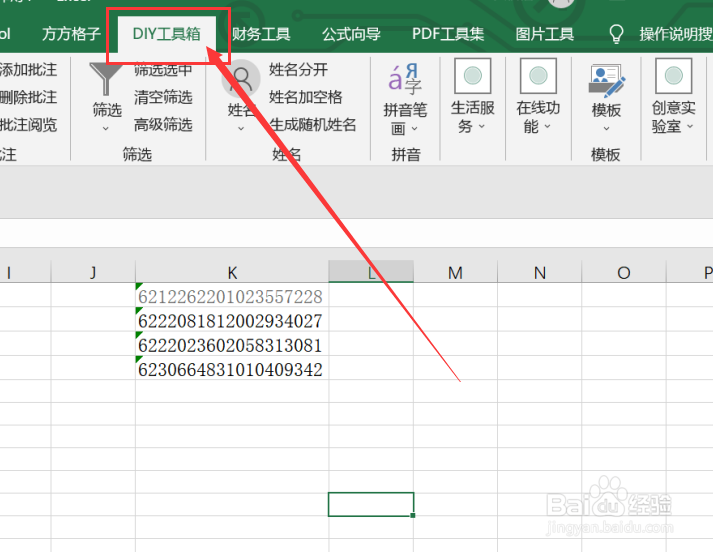Select column N header
713x552 pixels.
click(x=539, y=272)
